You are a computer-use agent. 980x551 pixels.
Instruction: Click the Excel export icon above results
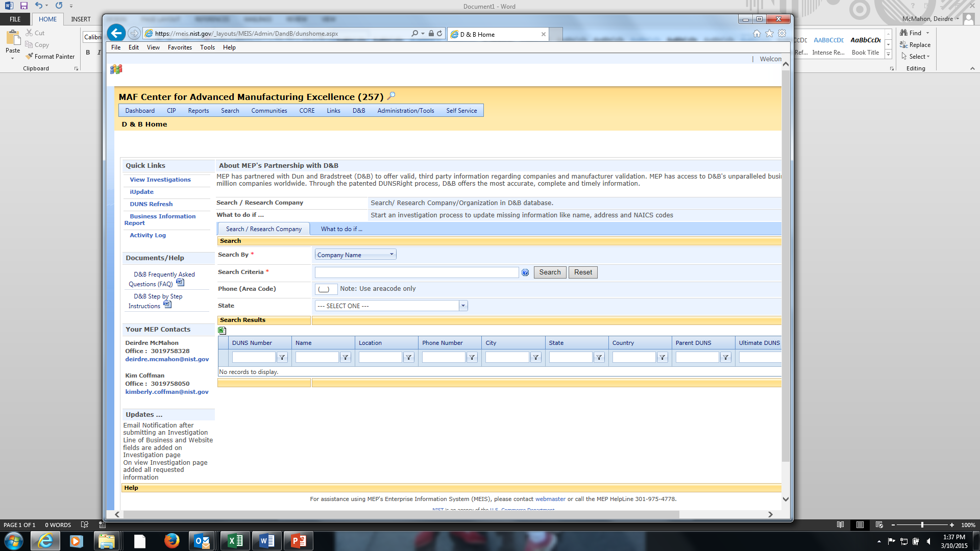pos(222,331)
